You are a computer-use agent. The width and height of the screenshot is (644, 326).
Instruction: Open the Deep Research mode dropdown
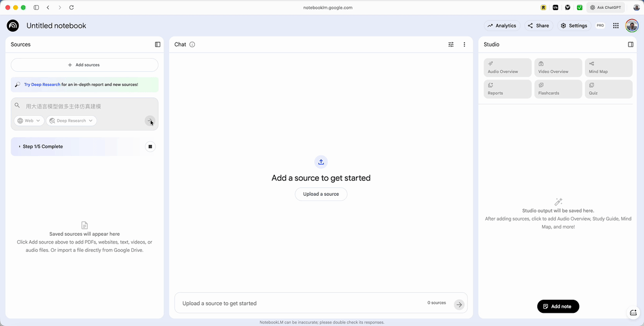72,121
